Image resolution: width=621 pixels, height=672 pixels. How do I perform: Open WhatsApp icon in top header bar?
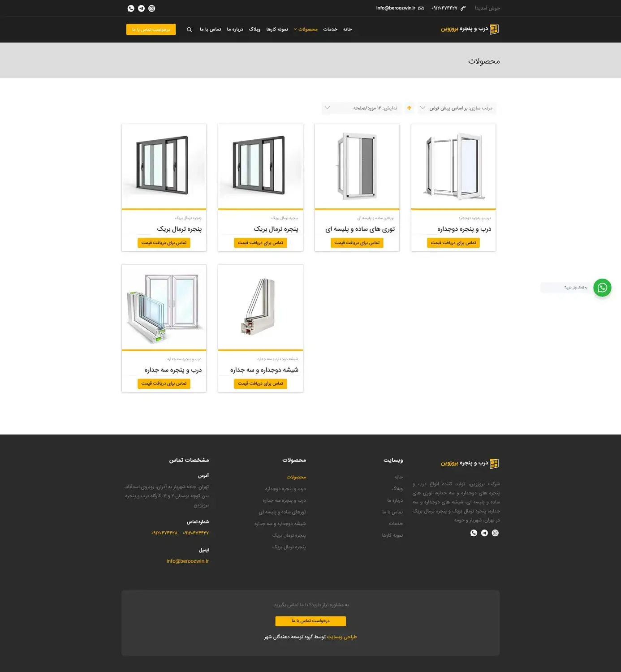(x=131, y=9)
